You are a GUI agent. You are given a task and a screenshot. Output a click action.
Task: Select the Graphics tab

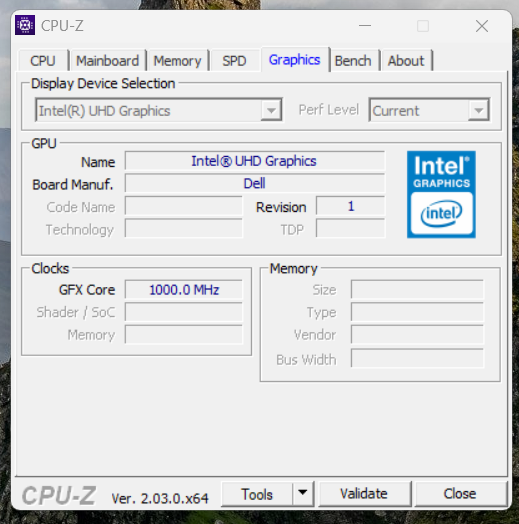(x=295, y=60)
